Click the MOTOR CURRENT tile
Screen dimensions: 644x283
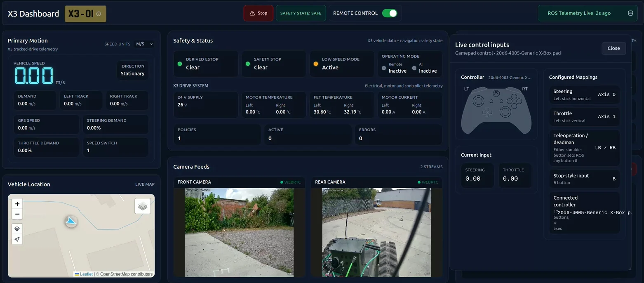(x=410, y=105)
